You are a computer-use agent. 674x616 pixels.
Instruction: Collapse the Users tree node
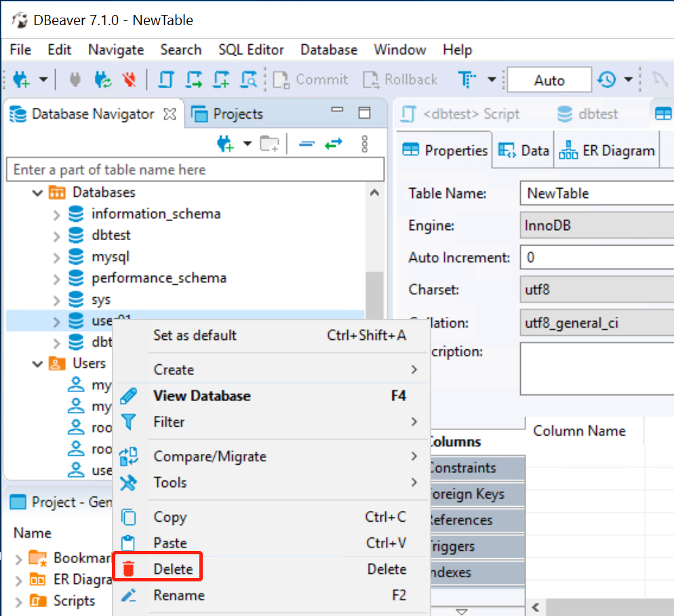(x=38, y=363)
